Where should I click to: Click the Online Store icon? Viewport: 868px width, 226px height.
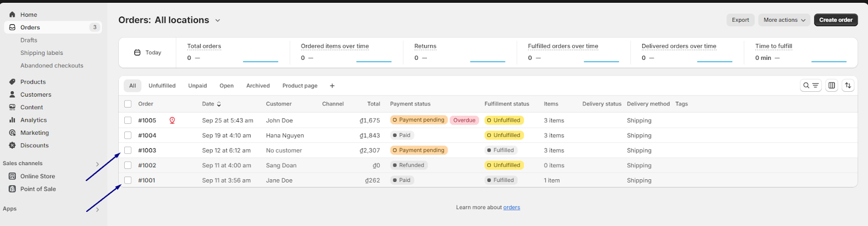pos(12,176)
